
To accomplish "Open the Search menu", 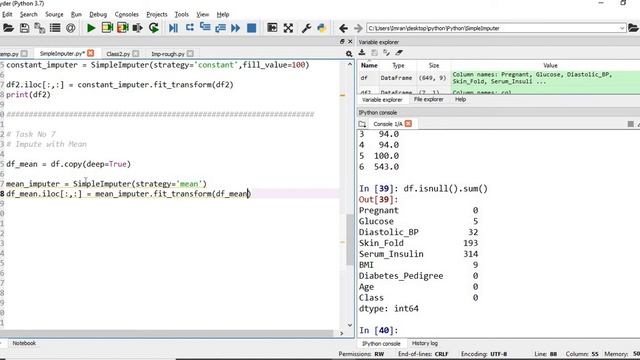I will [x=29, y=14].
